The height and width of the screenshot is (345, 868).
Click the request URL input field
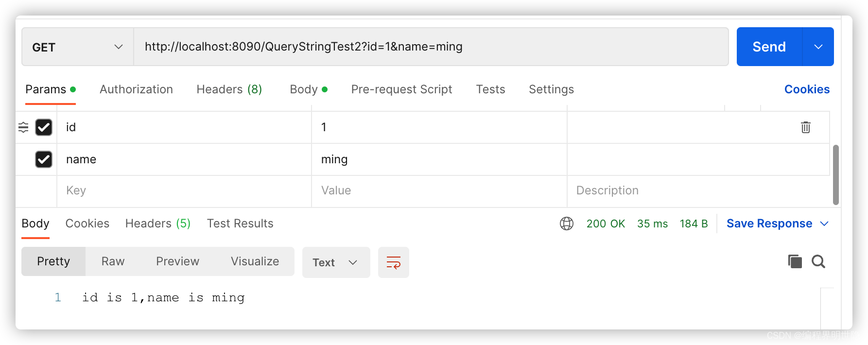click(x=430, y=47)
